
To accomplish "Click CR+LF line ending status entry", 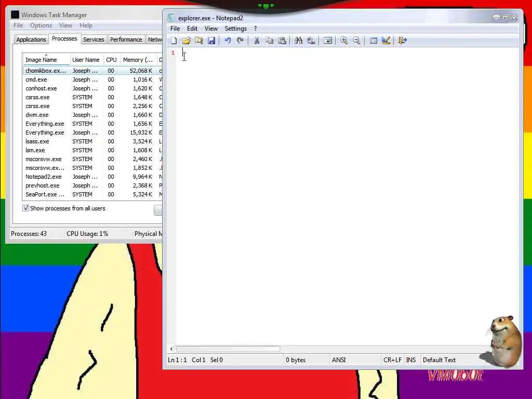I will point(392,360).
